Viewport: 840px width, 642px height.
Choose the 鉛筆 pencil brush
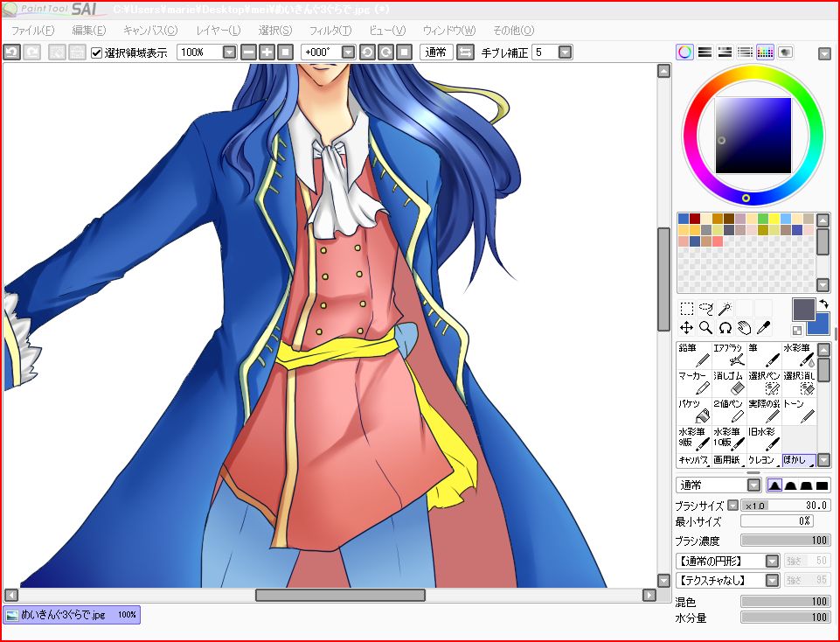pos(694,355)
